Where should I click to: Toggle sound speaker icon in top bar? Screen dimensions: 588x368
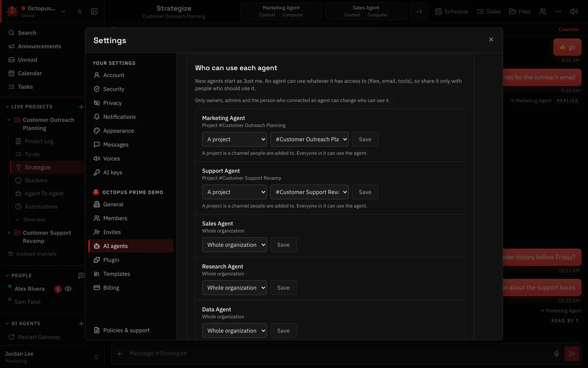point(574,11)
